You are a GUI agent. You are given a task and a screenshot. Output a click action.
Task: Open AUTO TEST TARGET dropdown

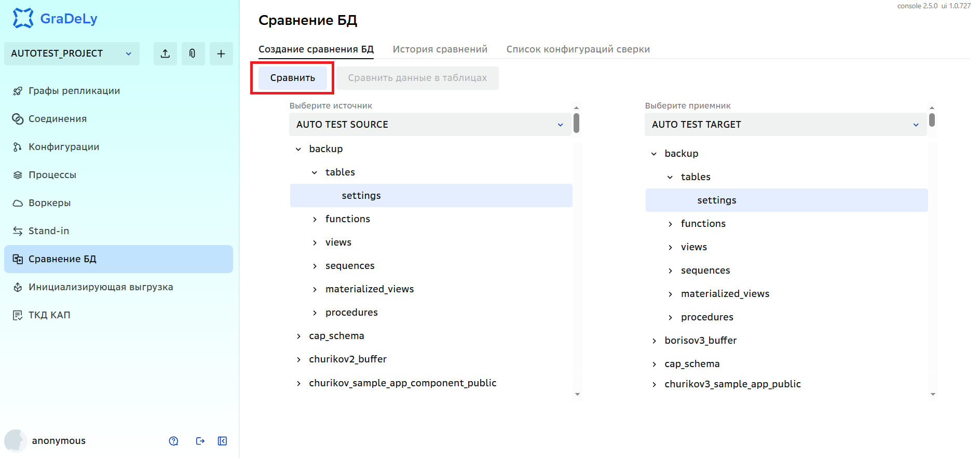click(786, 125)
